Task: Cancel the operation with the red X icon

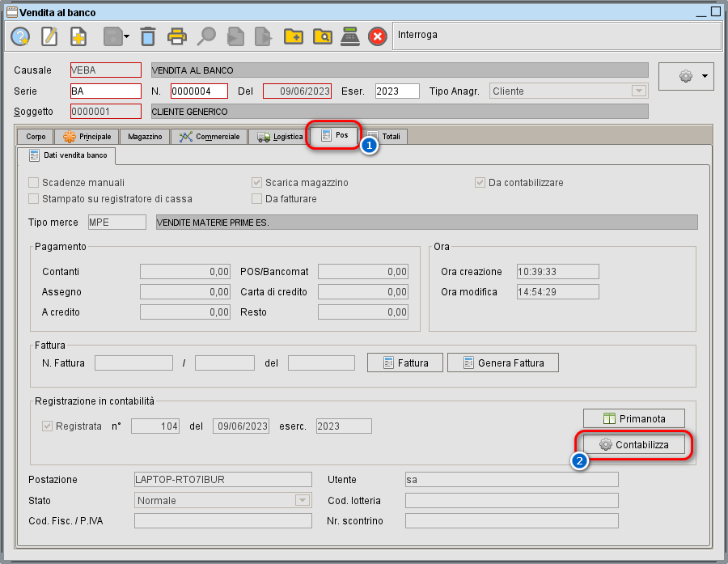Action: coord(377,36)
